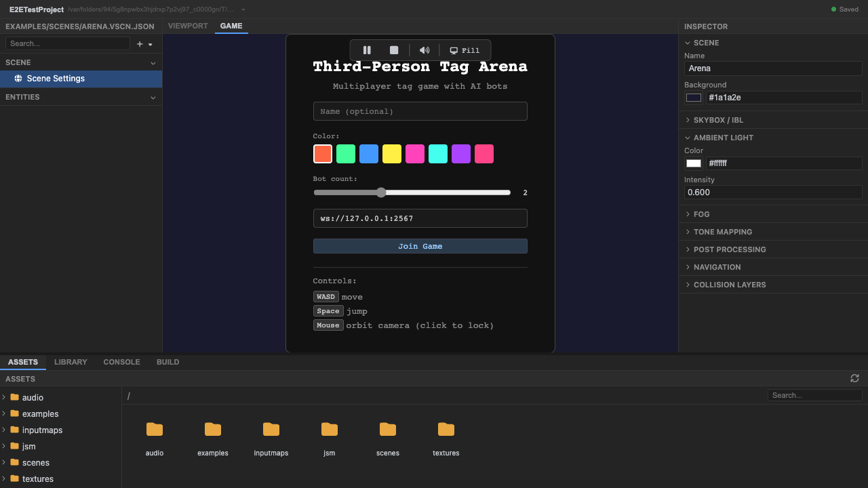The height and width of the screenshot is (488, 868).
Task: Click the root path slash breadcrumb
Action: 129,396
